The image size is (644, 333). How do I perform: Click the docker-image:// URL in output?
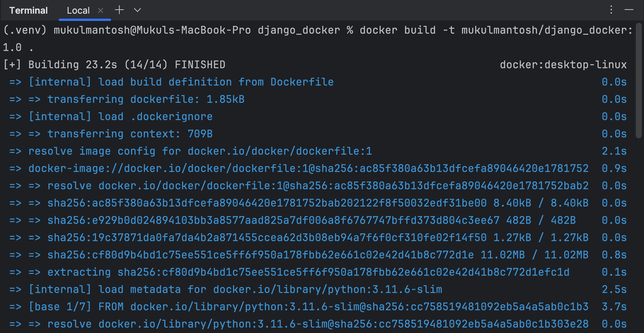point(308,168)
